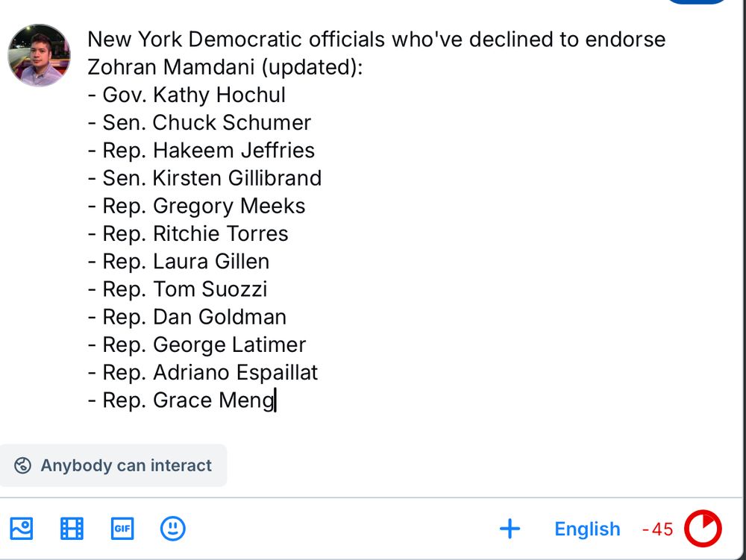This screenshot has width=746, height=560.
Task: Click the -45 character count indicator
Action: 657,529
